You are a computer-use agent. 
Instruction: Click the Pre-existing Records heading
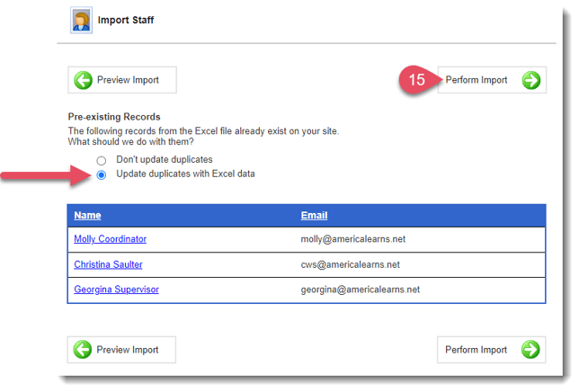tap(114, 117)
